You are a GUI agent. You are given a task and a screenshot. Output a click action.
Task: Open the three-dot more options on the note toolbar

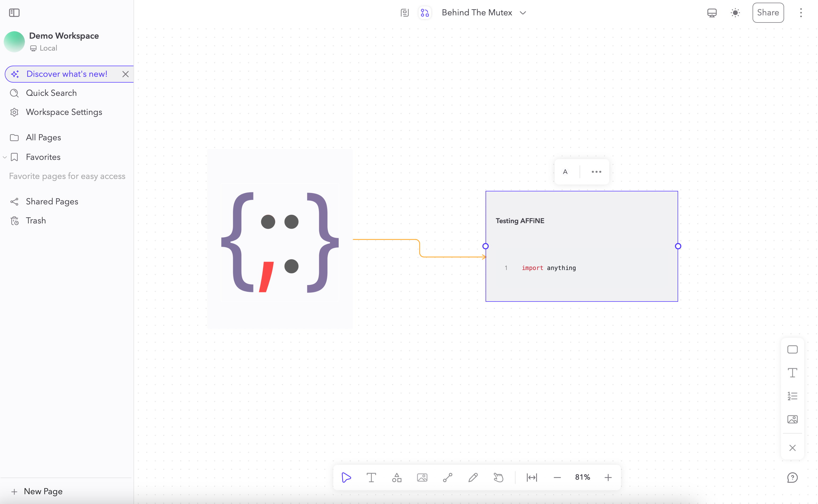coord(596,172)
